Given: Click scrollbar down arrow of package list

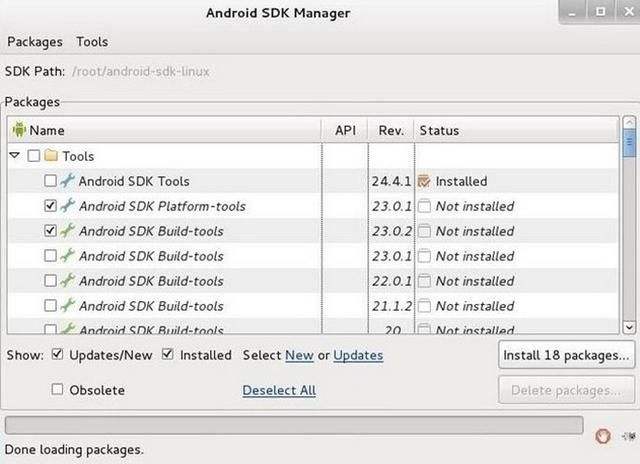Looking at the screenshot, I should click(629, 327).
